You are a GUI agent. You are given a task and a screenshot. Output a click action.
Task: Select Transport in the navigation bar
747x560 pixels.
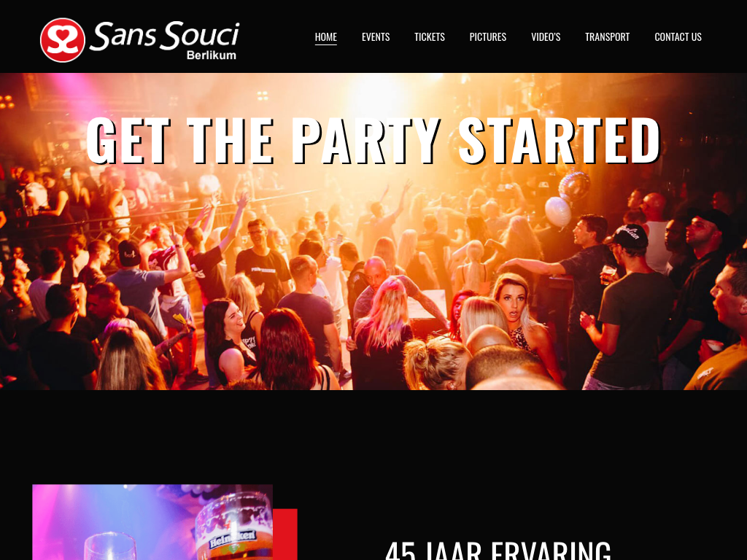[607, 36]
